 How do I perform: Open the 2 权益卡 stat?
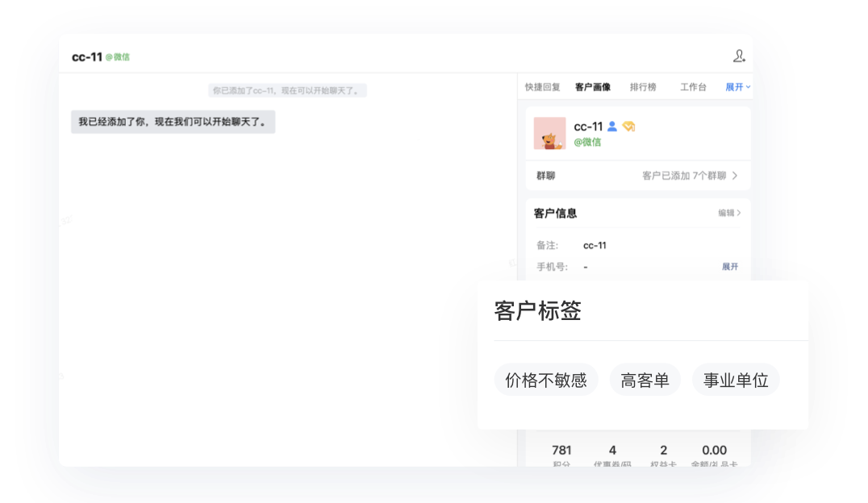tap(663, 455)
